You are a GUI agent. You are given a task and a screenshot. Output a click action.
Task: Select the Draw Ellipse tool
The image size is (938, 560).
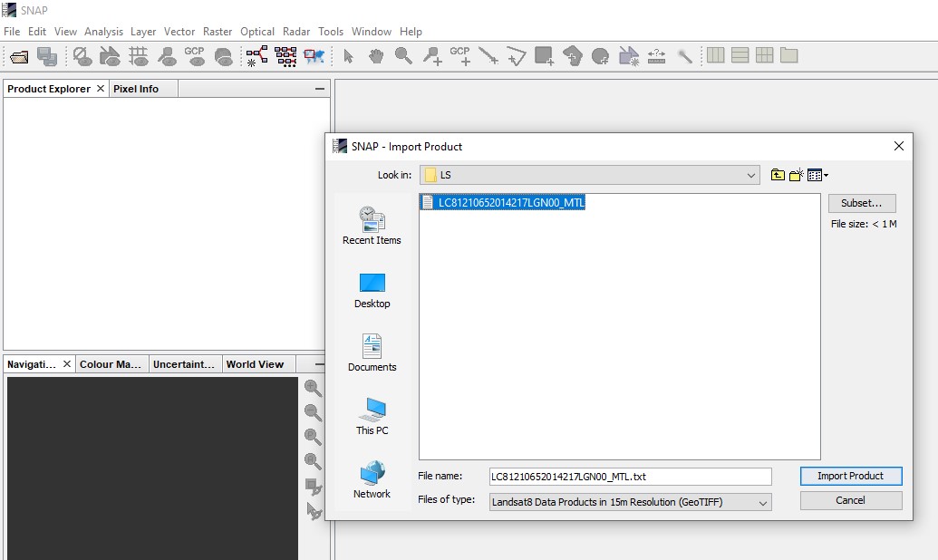click(x=600, y=57)
